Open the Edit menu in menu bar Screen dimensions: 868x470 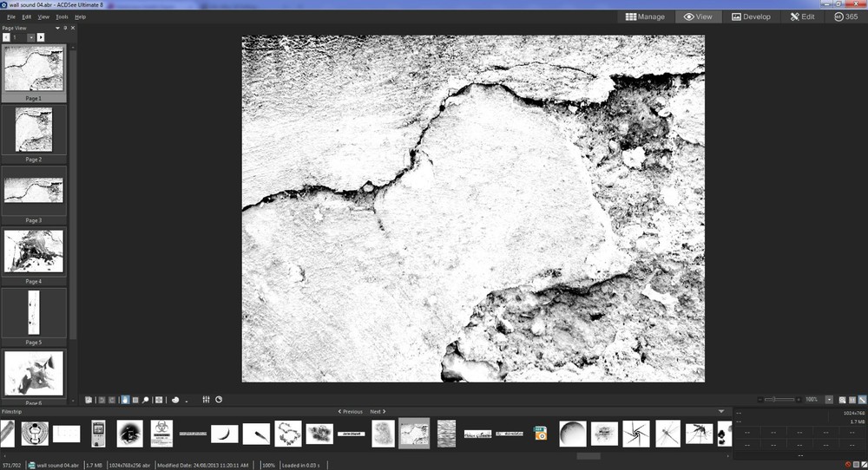pyautogui.click(x=27, y=16)
